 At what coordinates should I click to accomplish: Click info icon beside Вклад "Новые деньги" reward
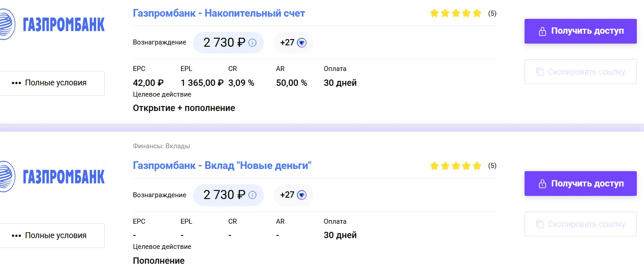pyautogui.click(x=252, y=195)
